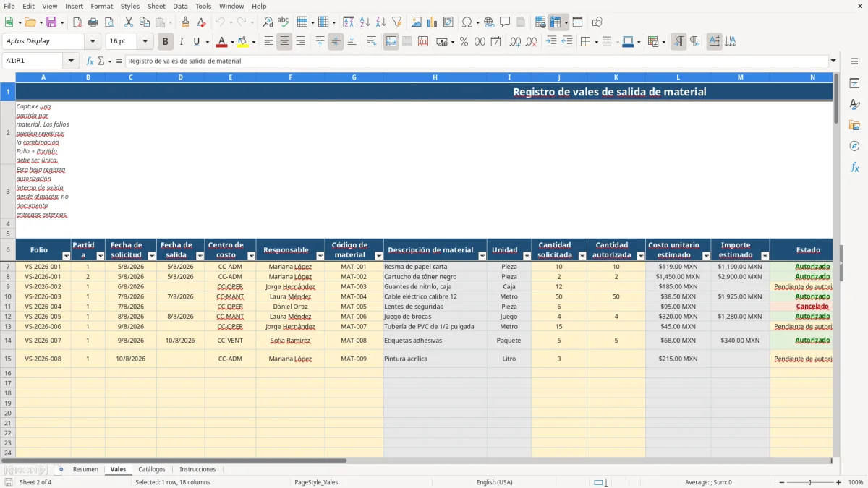Format as percent icon
Viewport: 868px width, 488px height.
(x=464, y=41)
